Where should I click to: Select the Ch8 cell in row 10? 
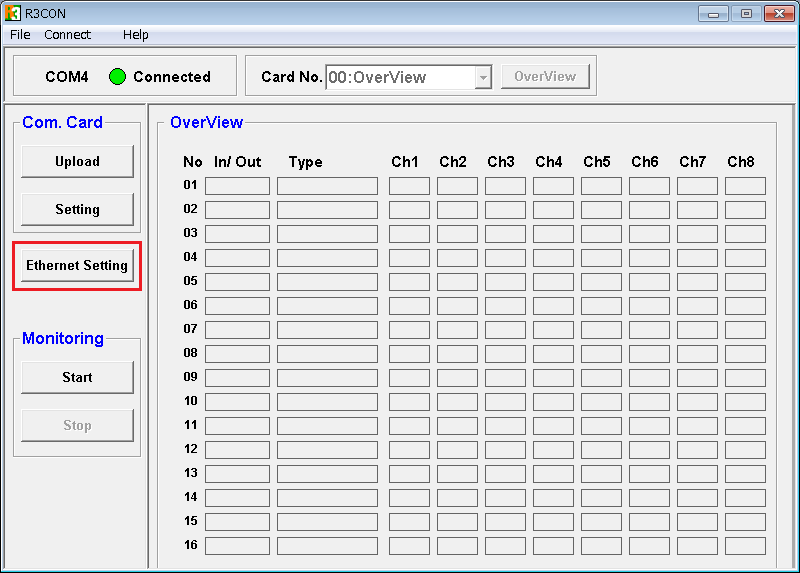coord(745,402)
